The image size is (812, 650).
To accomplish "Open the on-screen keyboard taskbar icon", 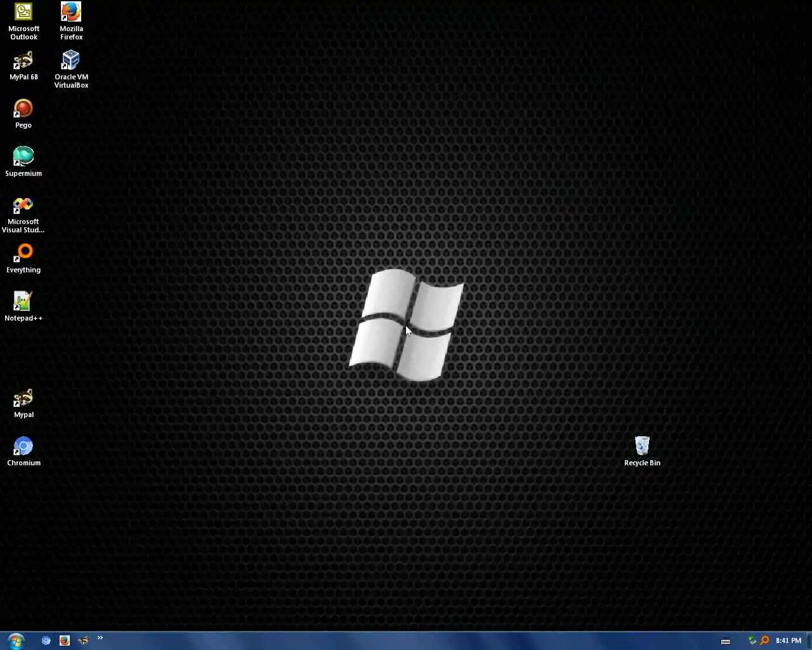I will [726, 640].
